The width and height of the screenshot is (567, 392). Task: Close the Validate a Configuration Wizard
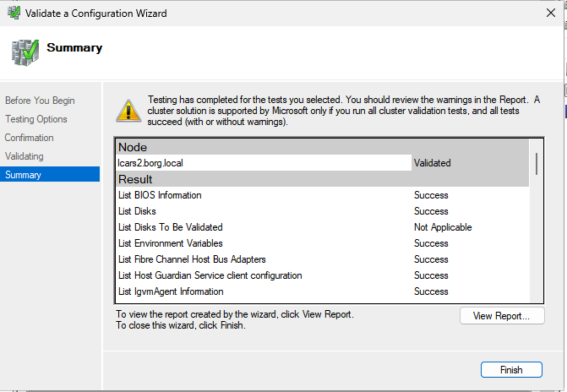coord(550,13)
